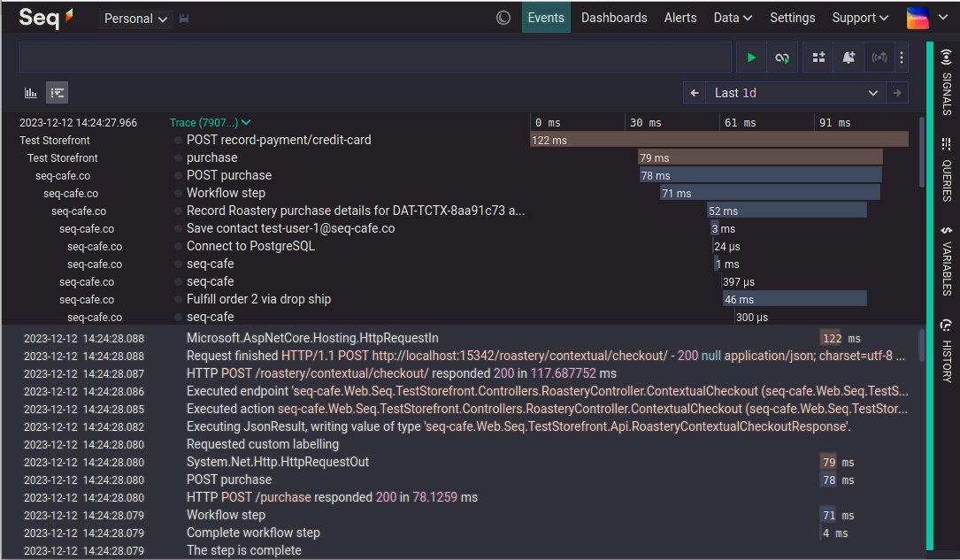
Task: Step to the previous time range
Action: coord(695,92)
